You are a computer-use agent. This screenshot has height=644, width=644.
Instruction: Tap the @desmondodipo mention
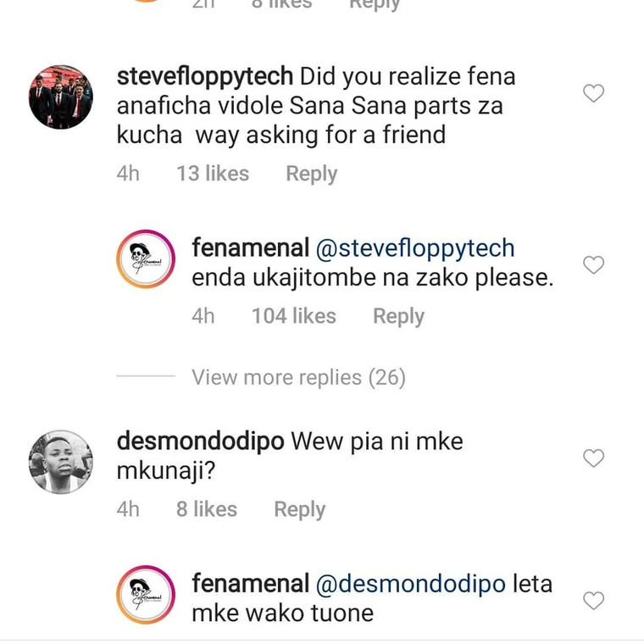(411, 584)
